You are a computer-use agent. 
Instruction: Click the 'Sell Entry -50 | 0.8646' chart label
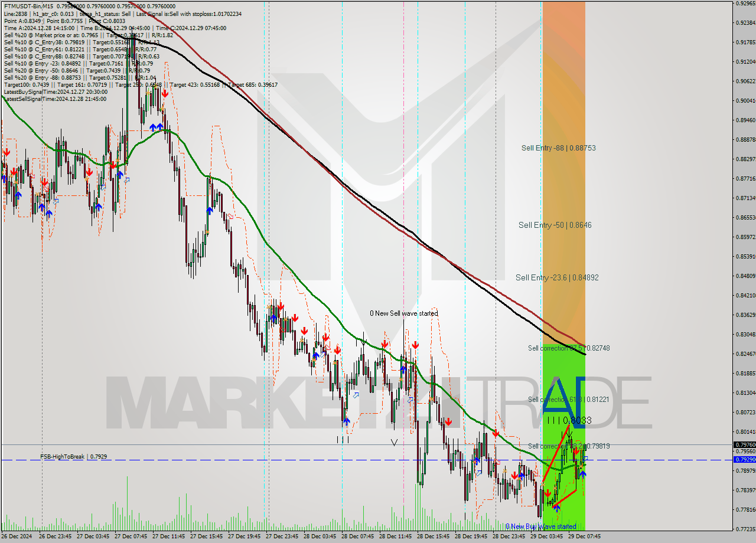[555, 225]
